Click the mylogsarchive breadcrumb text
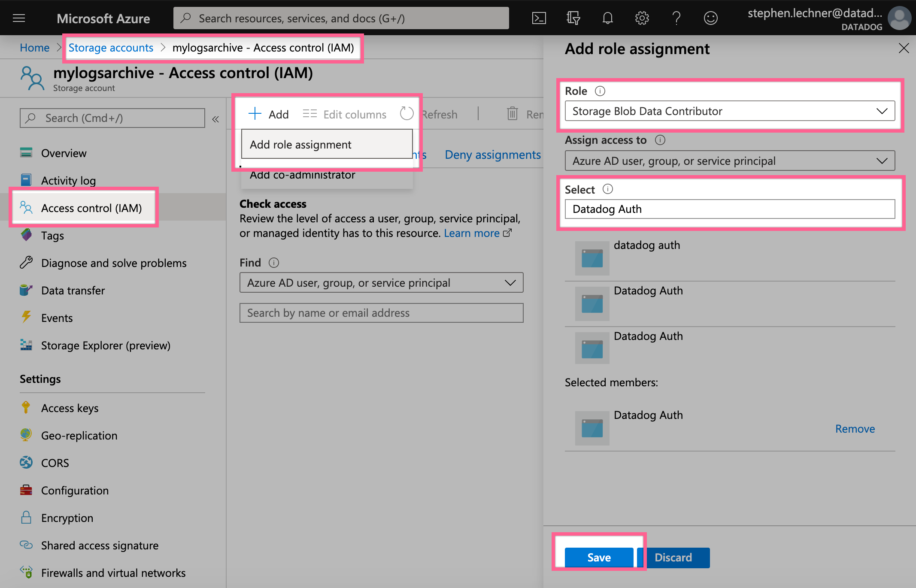This screenshot has height=588, width=916. click(263, 48)
